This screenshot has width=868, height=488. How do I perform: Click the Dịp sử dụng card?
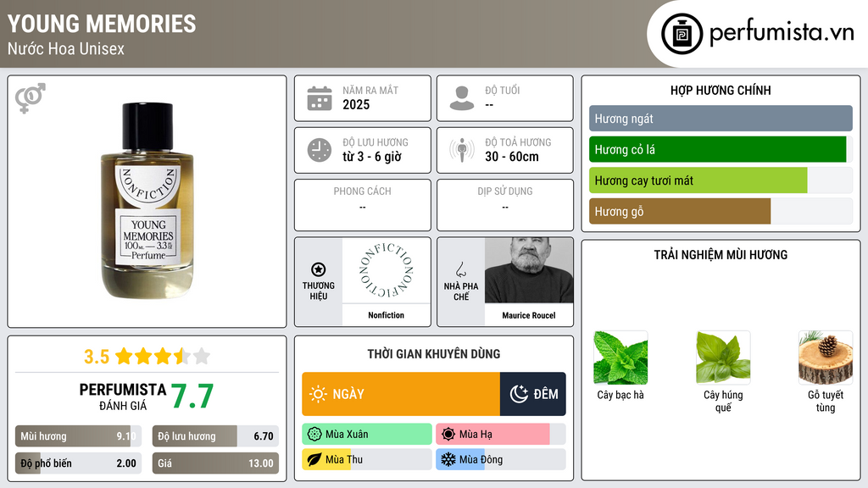point(505,205)
